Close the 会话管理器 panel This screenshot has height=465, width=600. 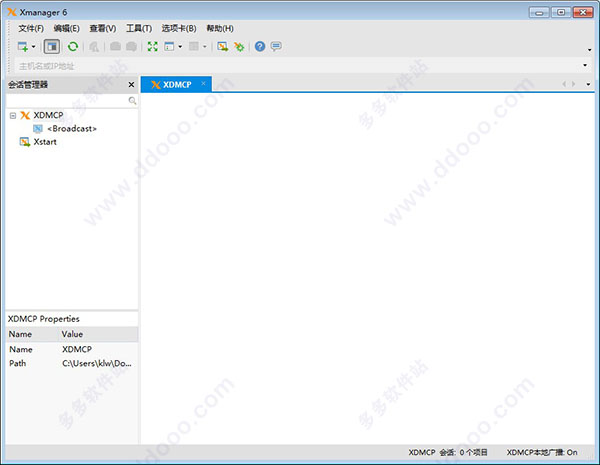point(131,85)
